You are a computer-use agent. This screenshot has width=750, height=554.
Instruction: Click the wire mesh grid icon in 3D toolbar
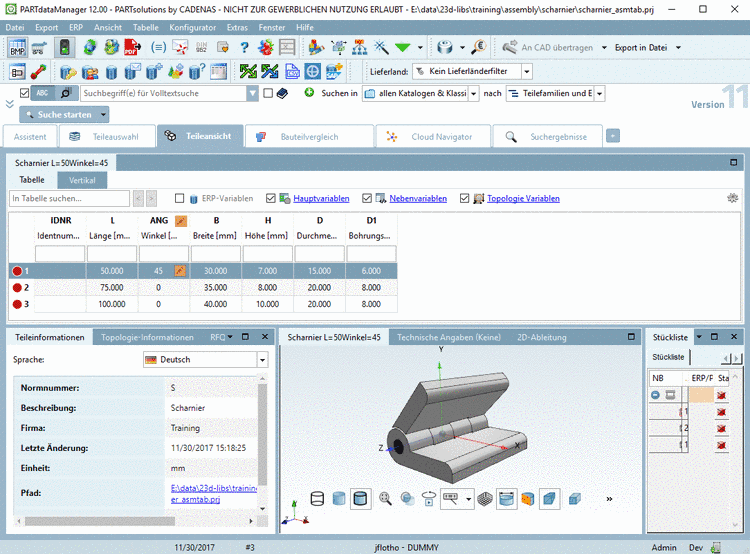point(485,499)
